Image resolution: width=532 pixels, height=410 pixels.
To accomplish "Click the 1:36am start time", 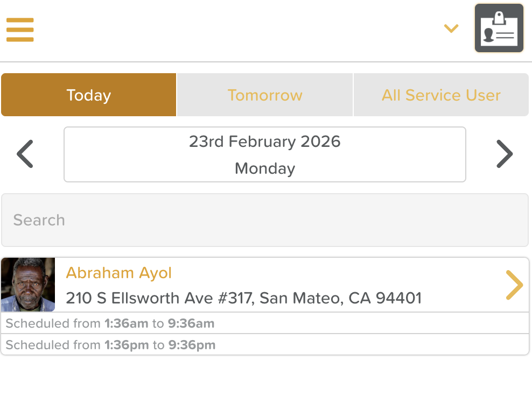I will (x=126, y=323).
